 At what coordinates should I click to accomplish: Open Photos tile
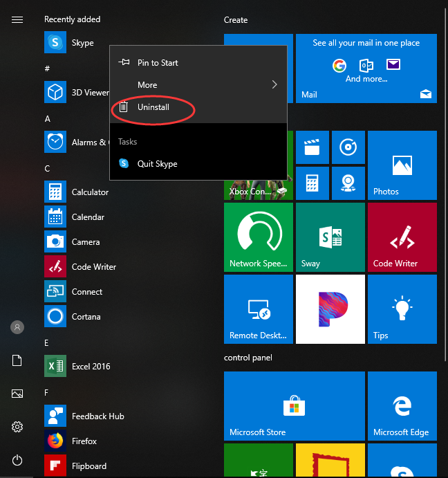click(x=402, y=165)
